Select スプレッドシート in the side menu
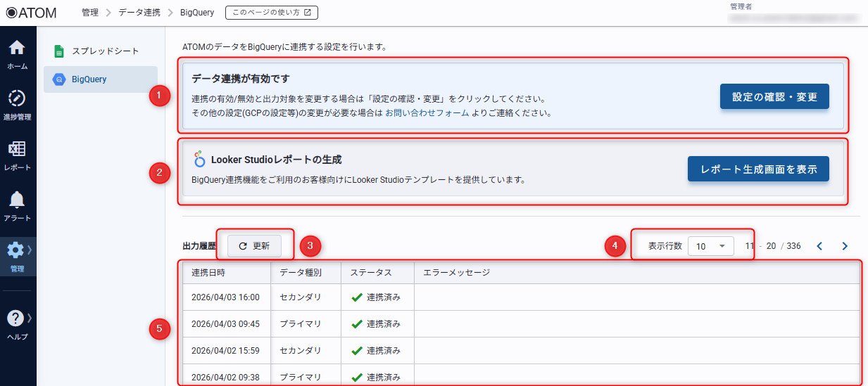 pos(100,51)
